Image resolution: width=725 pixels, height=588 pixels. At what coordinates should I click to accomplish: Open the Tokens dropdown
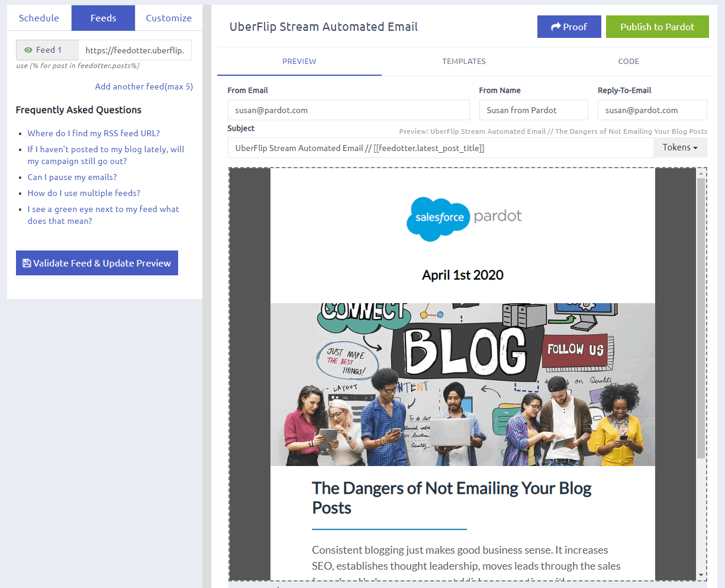[680, 147]
